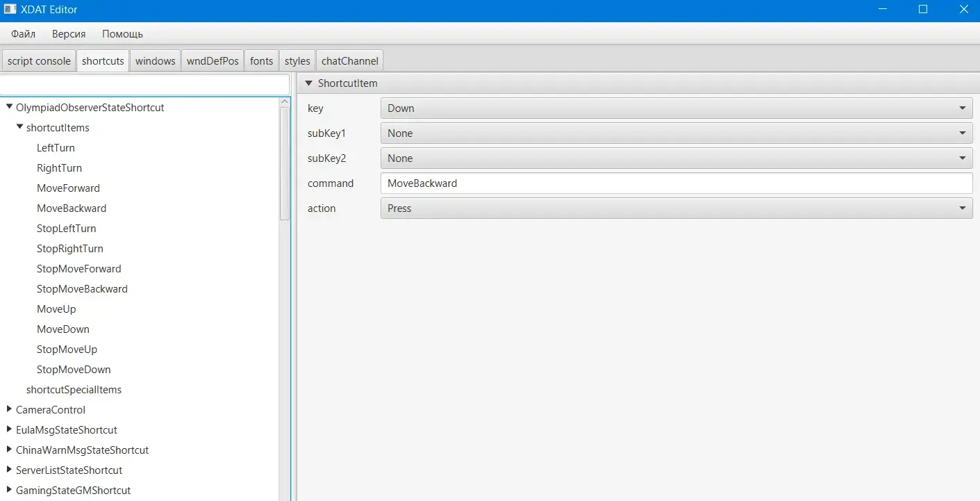Select the GamingStateGMShortcut label

pos(73,490)
